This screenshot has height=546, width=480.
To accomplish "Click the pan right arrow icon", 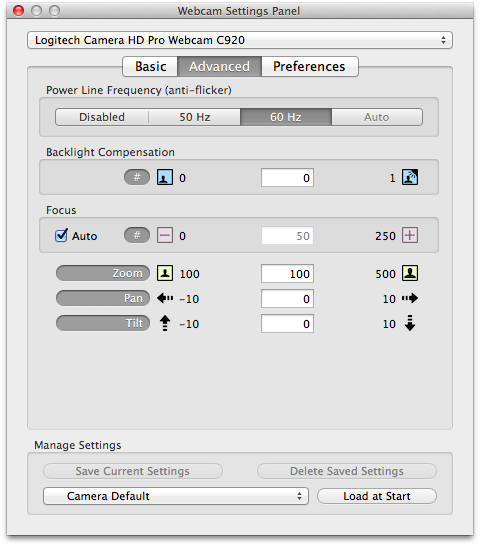I will (x=410, y=298).
